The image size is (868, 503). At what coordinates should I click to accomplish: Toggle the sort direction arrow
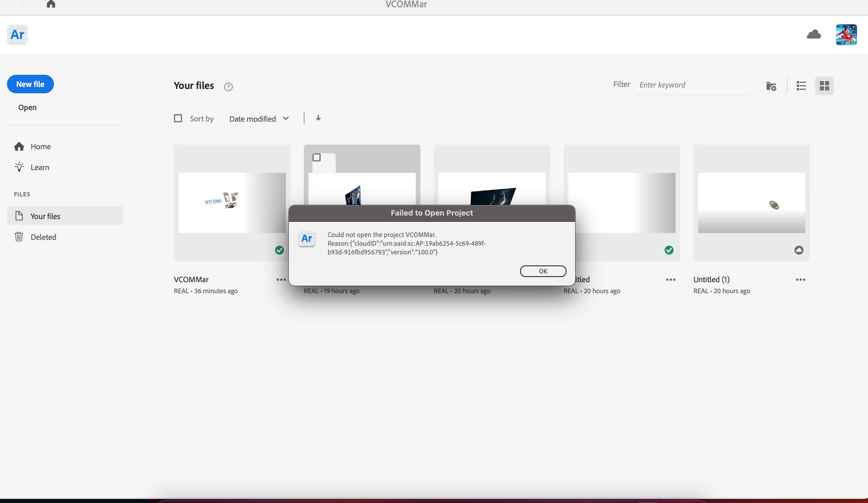(318, 118)
